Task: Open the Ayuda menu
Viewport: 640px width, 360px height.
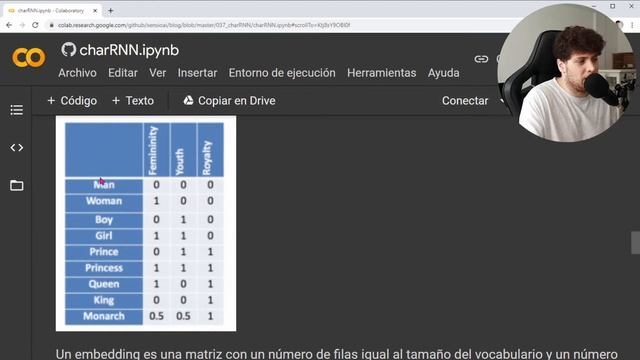Action: 444,73
